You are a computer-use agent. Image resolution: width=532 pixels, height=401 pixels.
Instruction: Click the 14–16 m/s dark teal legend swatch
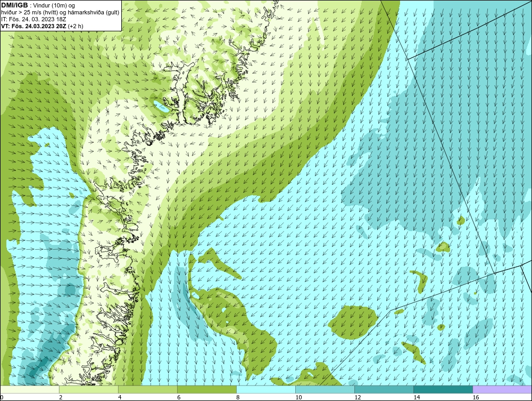tap(443, 389)
